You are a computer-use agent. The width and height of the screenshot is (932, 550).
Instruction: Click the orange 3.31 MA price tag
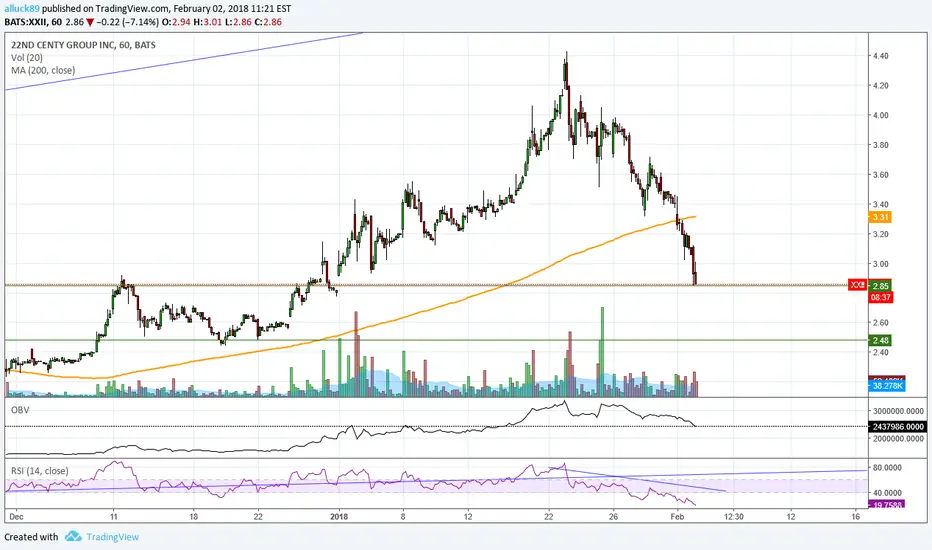click(880, 217)
